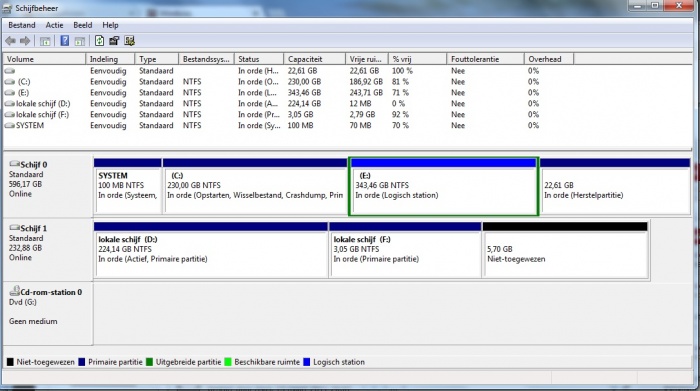This screenshot has height=391, width=700.
Task: Select the SYSTEM 100 MB NTFS partition block
Action: click(x=128, y=186)
